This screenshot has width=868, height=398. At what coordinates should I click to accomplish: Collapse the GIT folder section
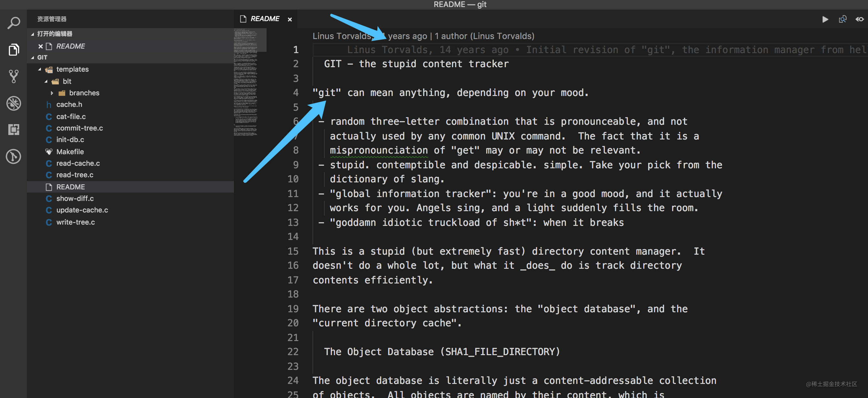33,57
